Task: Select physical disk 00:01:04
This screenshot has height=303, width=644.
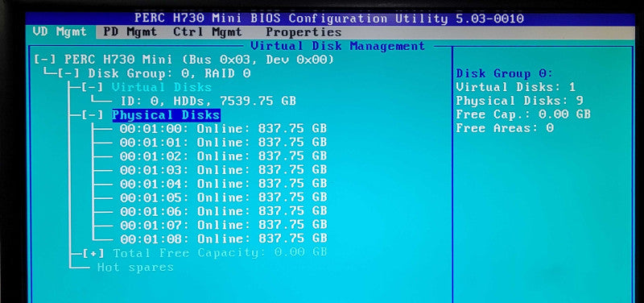Action: 224,184
